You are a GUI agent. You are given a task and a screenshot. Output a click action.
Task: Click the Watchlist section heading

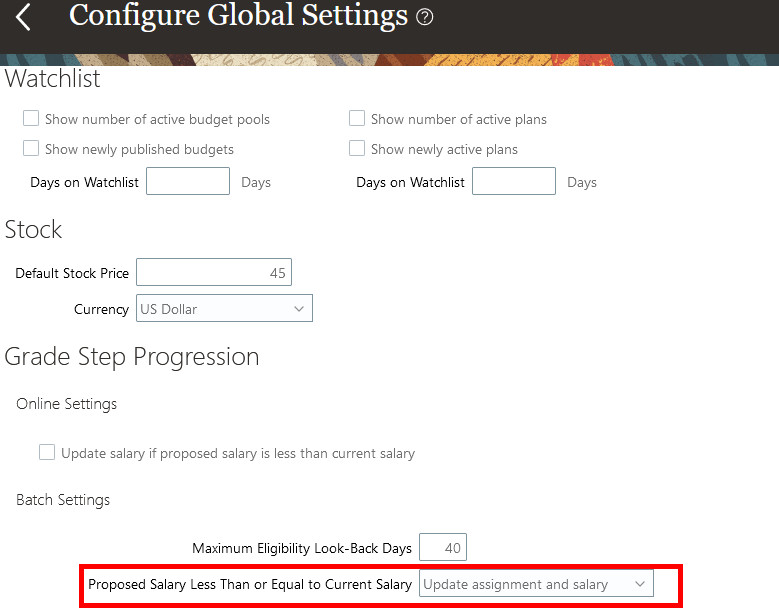point(53,78)
